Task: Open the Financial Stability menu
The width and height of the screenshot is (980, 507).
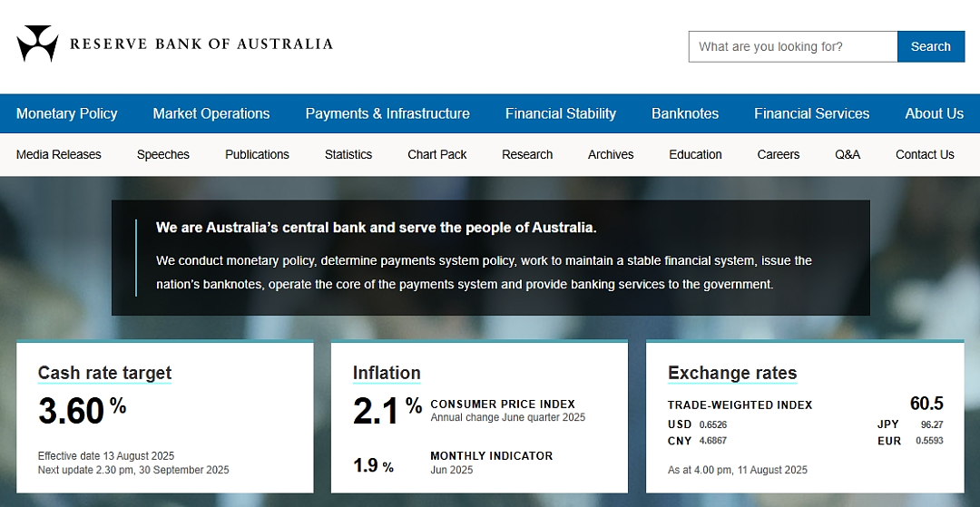Action: pos(561,113)
